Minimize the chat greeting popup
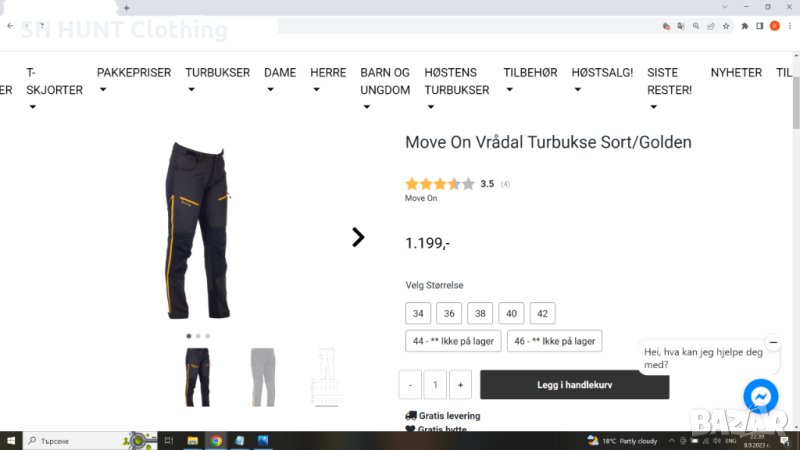Image resolution: width=800 pixels, height=450 pixels. [773, 342]
